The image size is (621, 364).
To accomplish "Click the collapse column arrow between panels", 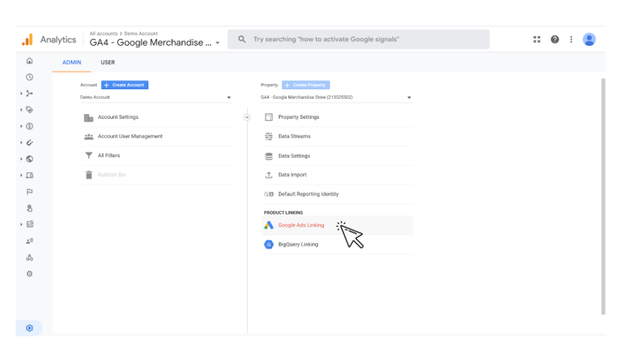I will 247,117.
